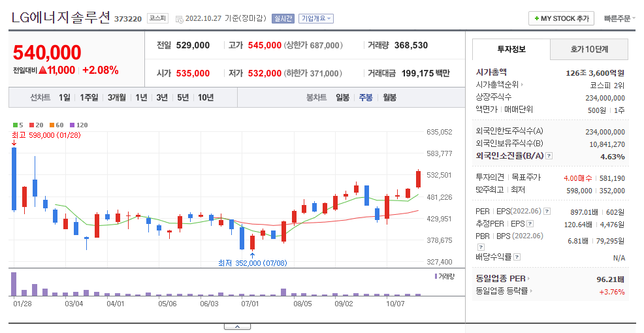
Task: Open 시가총액순위 ranking link
Action: coord(498,85)
